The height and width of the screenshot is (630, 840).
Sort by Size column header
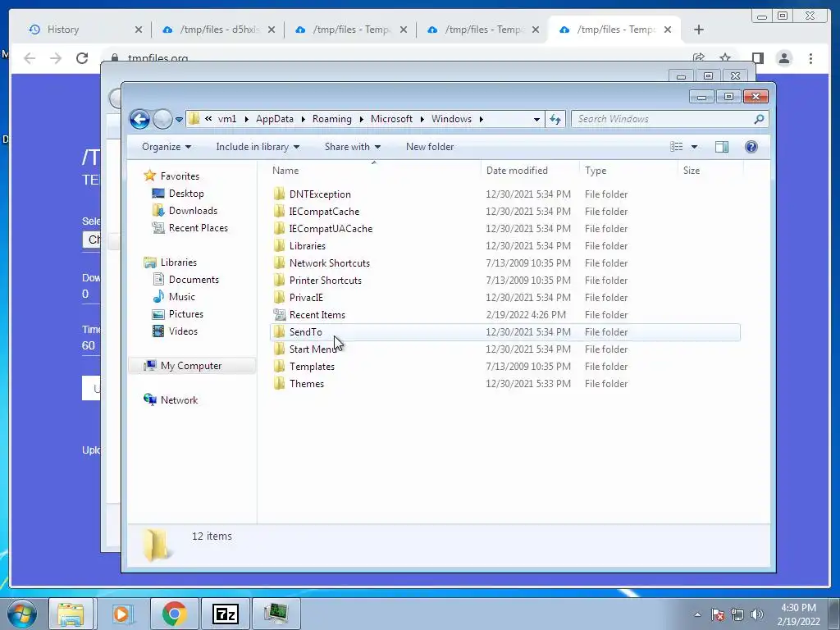pos(691,171)
